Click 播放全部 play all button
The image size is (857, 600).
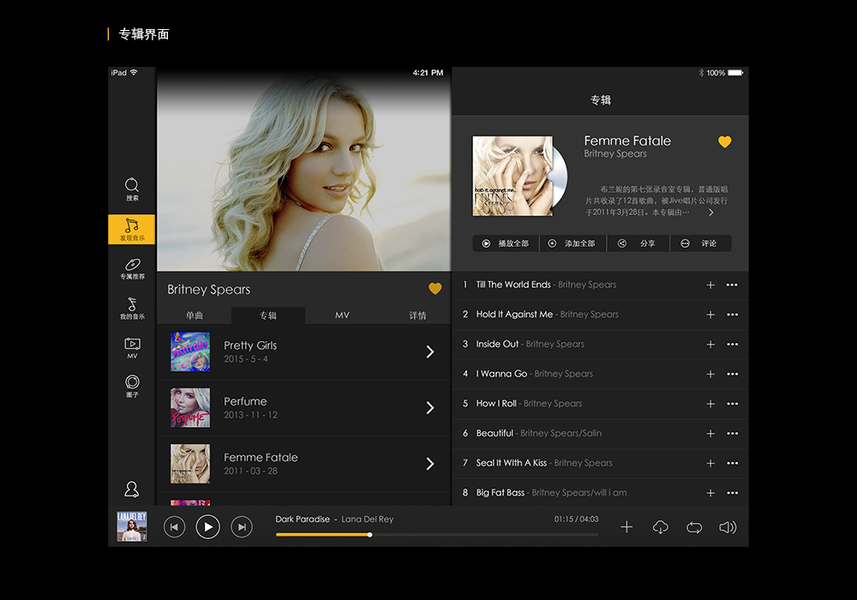click(506, 244)
